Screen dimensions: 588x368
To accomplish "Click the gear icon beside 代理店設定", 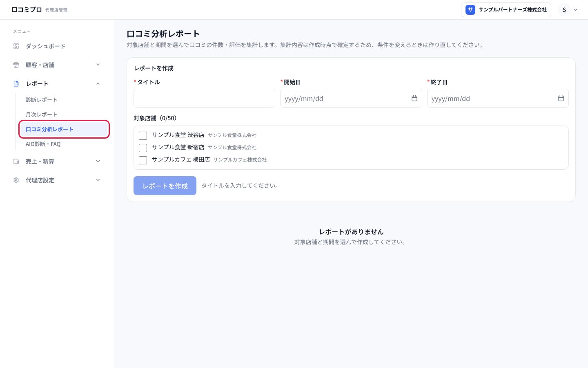I will [16, 180].
